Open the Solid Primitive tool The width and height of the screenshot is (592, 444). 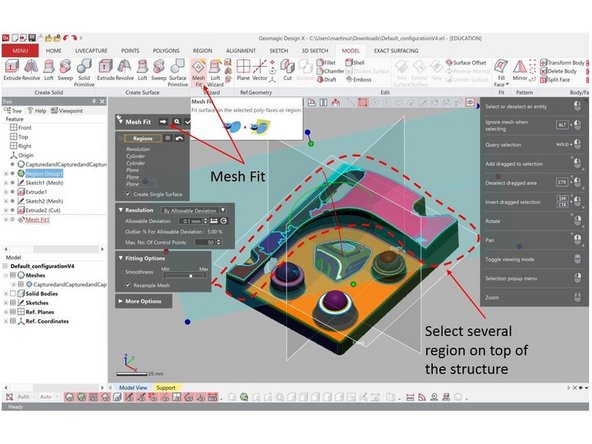click(x=84, y=73)
